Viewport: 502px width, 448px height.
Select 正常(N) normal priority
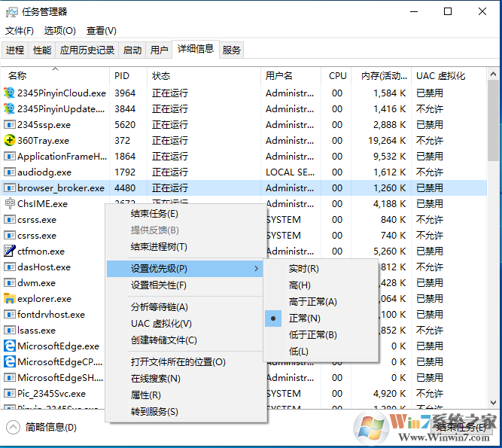click(x=321, y=318)
